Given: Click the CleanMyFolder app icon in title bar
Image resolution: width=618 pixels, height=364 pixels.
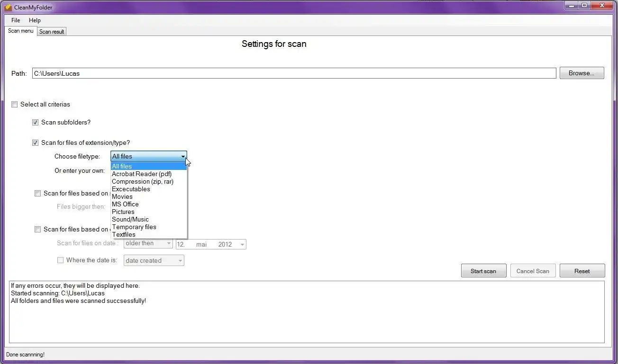Looking at the screenshot, I should pos(8,7).
